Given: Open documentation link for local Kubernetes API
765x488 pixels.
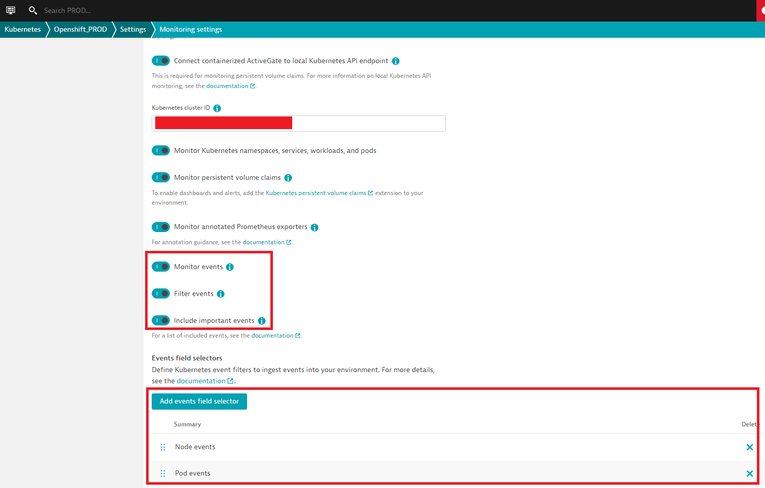Looking at the screenshot, I should point(230,86).
